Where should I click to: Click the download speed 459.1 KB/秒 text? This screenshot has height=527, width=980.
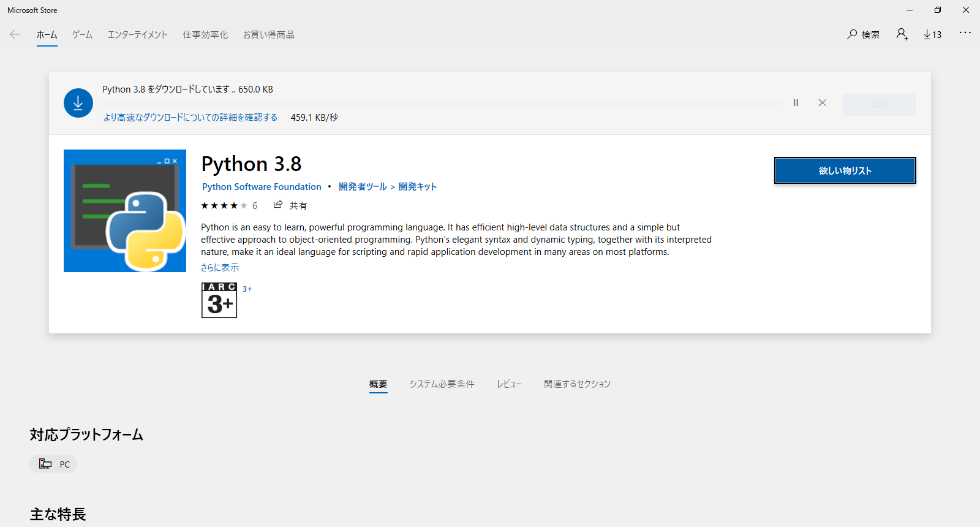point(314,118)
